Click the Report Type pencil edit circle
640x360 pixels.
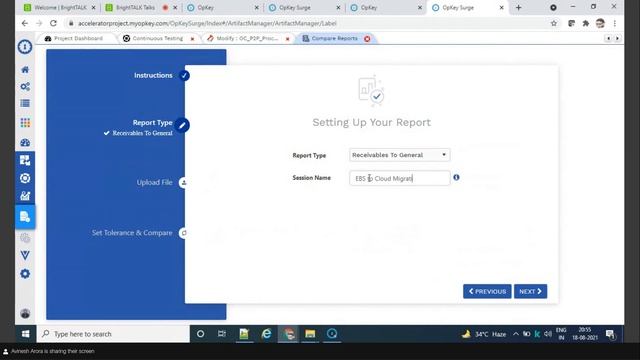(182, 125)
